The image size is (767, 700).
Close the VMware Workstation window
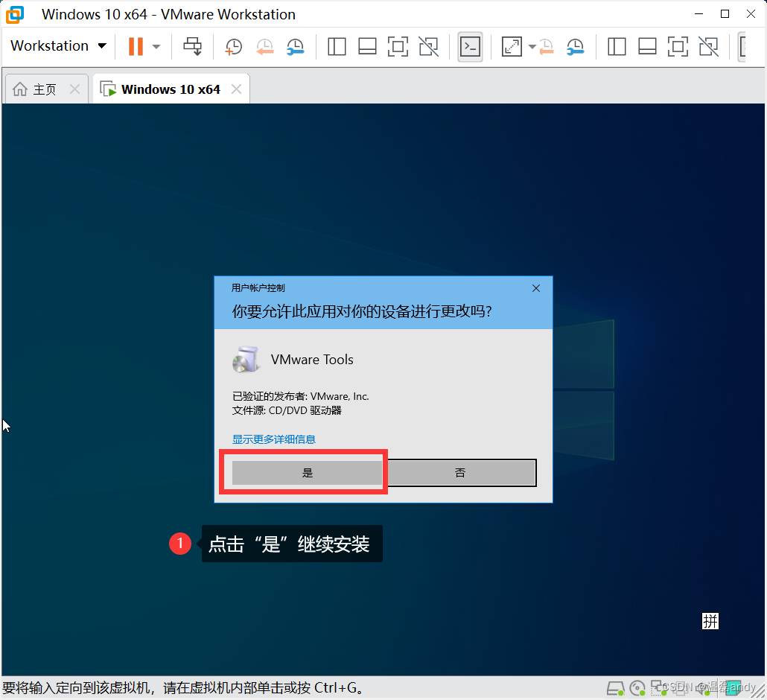point(751,14)
